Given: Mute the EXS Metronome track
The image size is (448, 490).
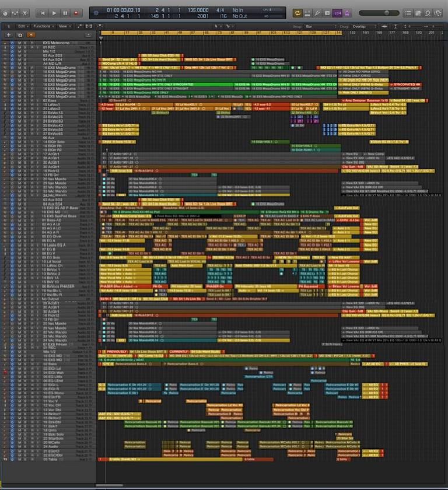Looking at the screenshot, I should [x=19, y=43].
